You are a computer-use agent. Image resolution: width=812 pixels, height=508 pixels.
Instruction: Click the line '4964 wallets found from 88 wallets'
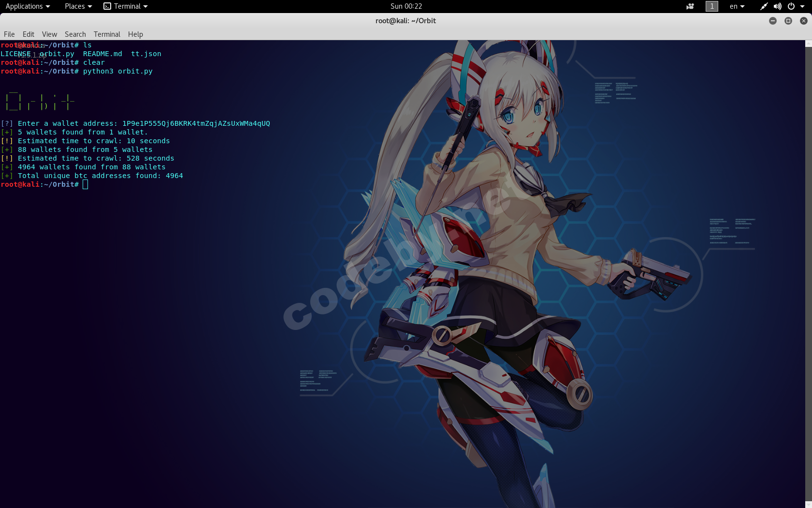91,167
